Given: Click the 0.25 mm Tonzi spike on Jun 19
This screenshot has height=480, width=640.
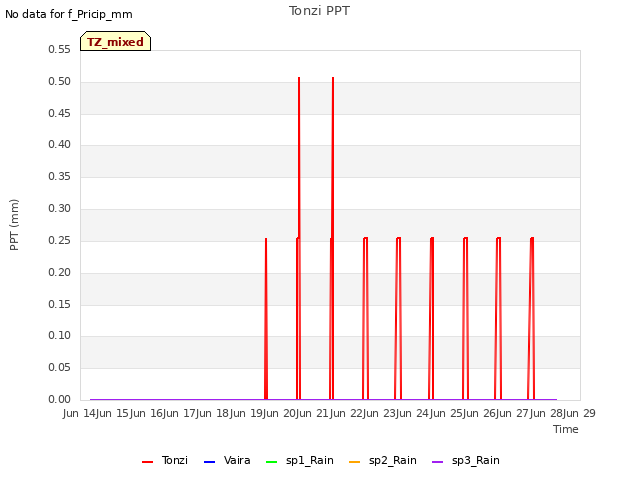Looking at the screenshot, I should pyautogui.click(x=266, y=318).
